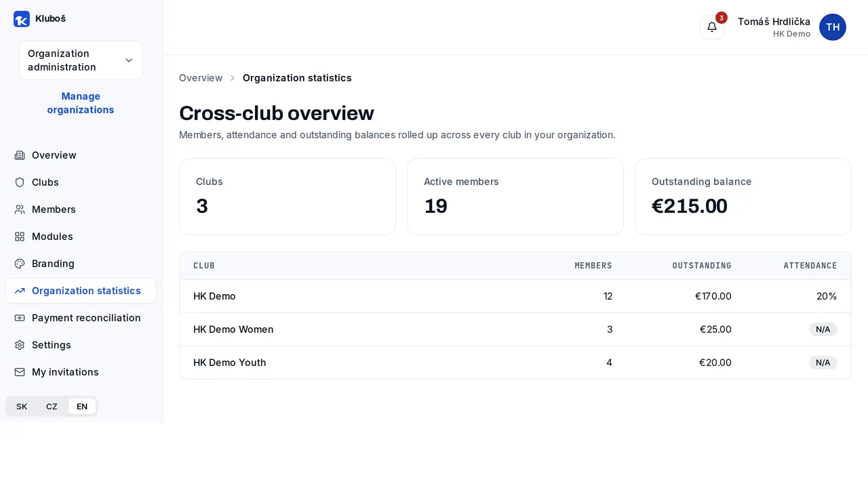Click the N/A badge for HK Demo Youth
The width and height of the screenshot is (868, 488).
click(x=823, y=363)
